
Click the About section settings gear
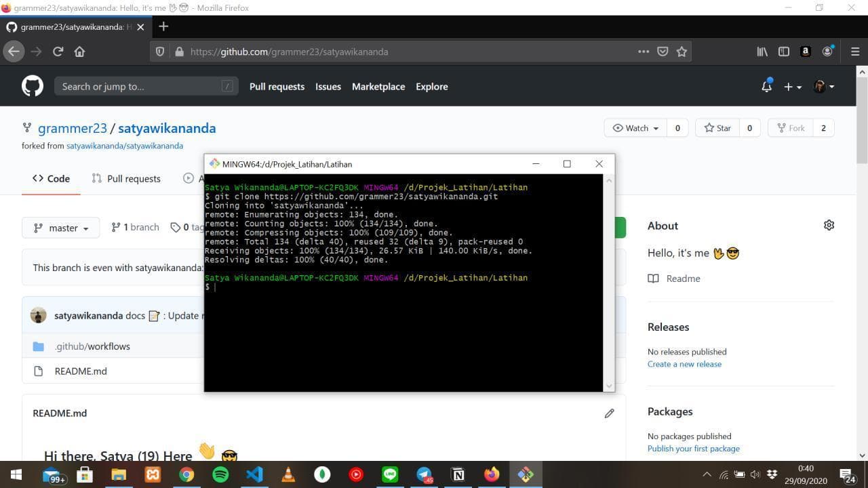829,225
